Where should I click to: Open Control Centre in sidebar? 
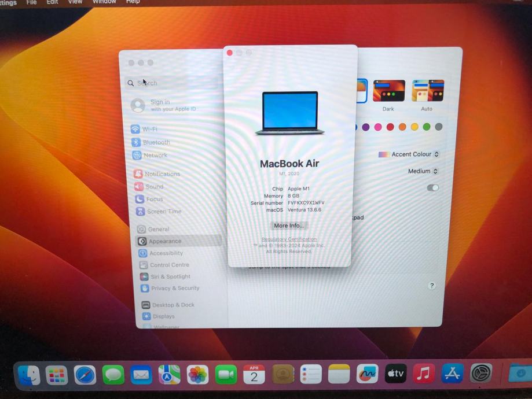(164, 265)
